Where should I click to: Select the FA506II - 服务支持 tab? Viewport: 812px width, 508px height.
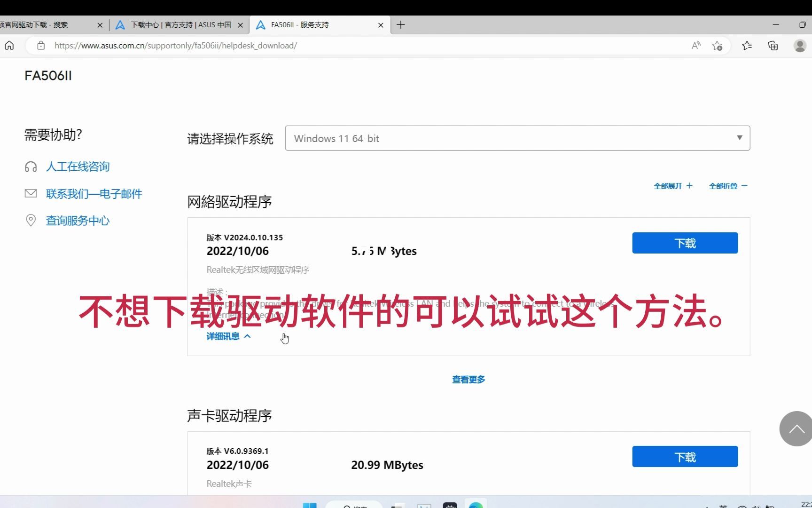point(320,25)
